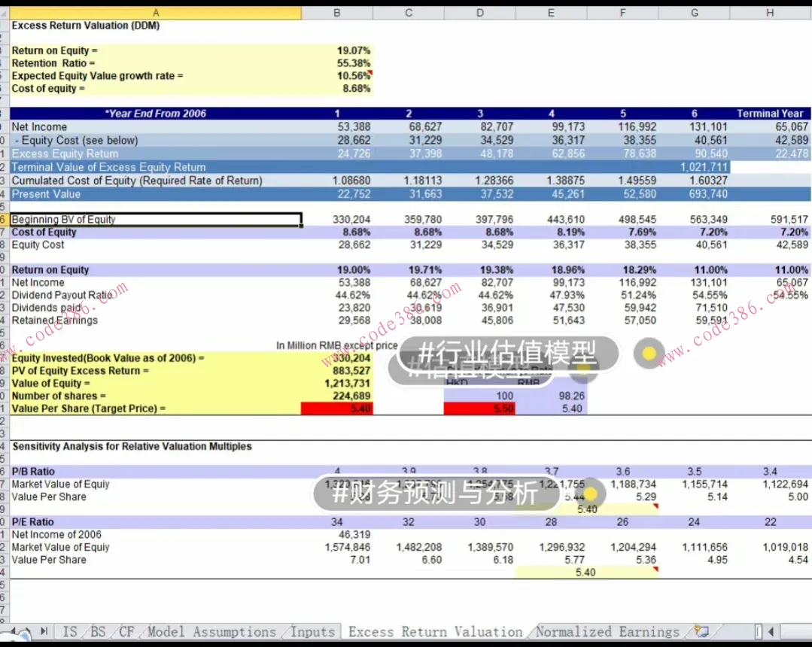Click the last-sheet navigation arrow
Viewport: 812px width, 647px height.
pos(44,631)
